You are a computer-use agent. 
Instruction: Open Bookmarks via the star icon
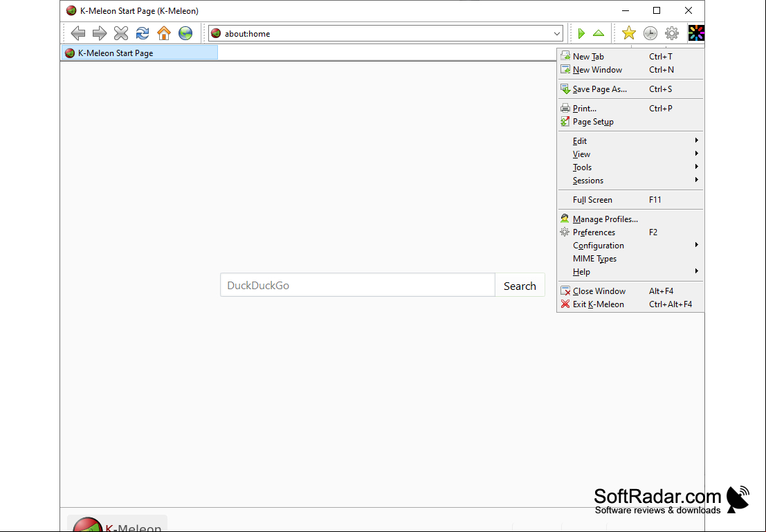(x=629, y=33)
